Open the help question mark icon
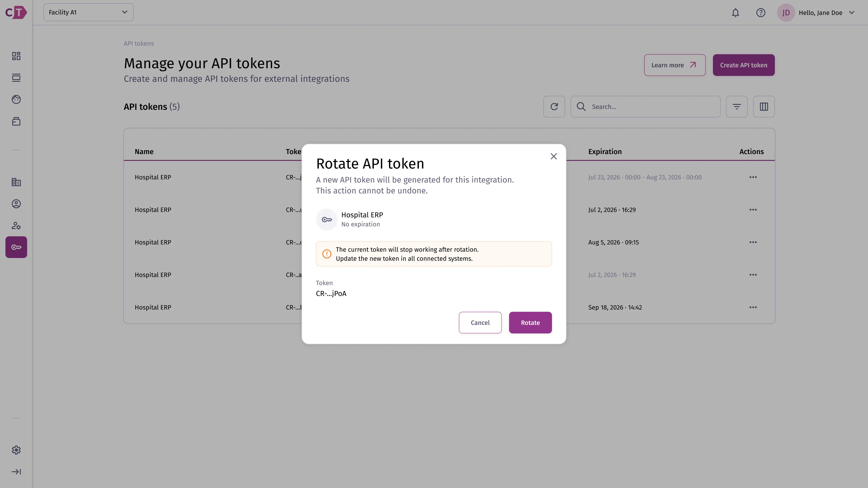868x488 pixels. [760, 12]
